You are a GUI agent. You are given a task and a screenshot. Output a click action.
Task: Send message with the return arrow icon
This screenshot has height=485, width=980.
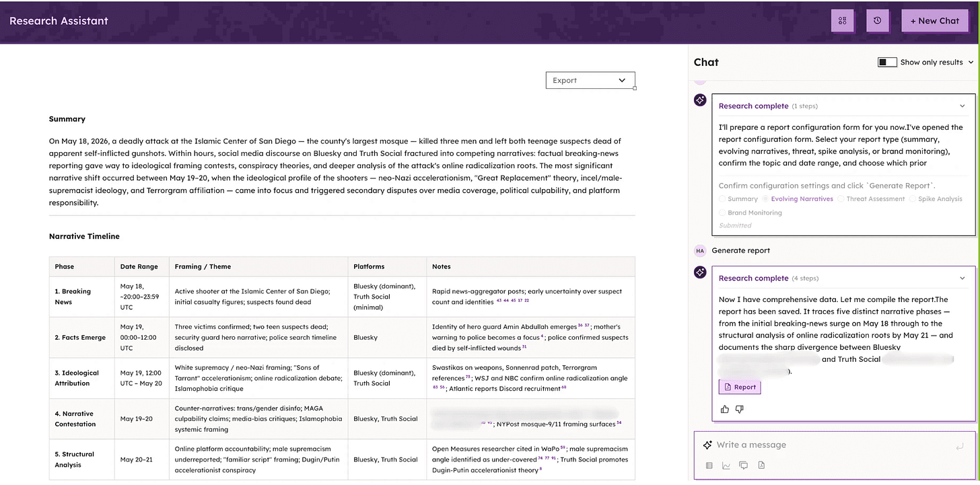click(x=960, y=446)
